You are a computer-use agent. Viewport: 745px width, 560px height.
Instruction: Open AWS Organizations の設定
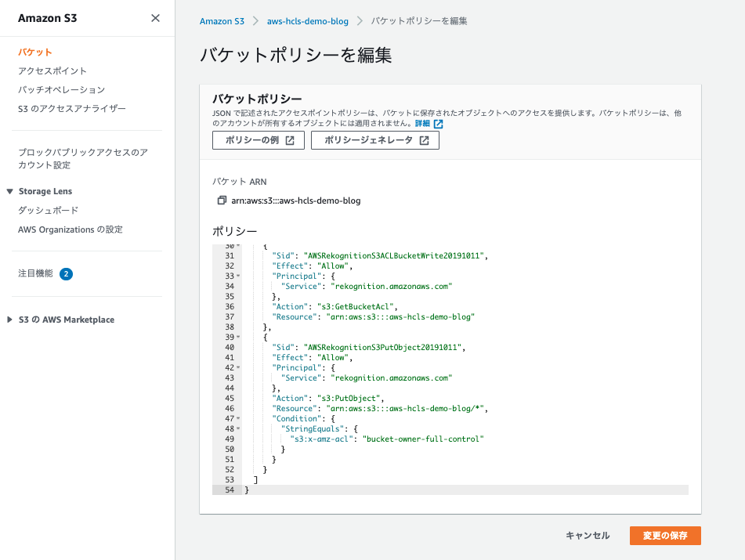pos(71,229)
